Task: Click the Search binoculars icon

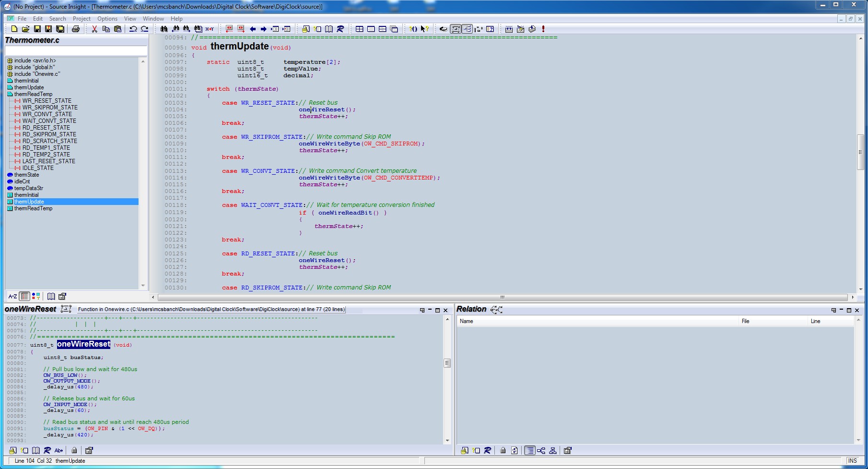Action: click(164, 29)
